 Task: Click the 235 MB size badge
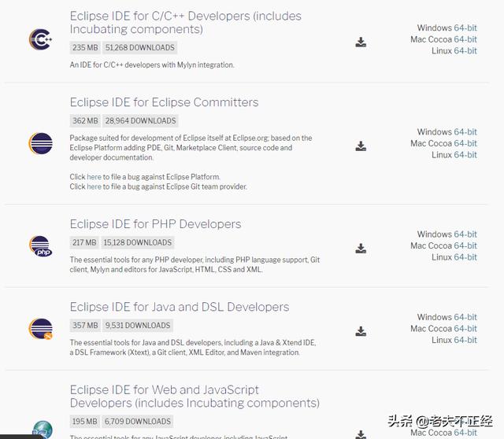(x=85, y=47)
